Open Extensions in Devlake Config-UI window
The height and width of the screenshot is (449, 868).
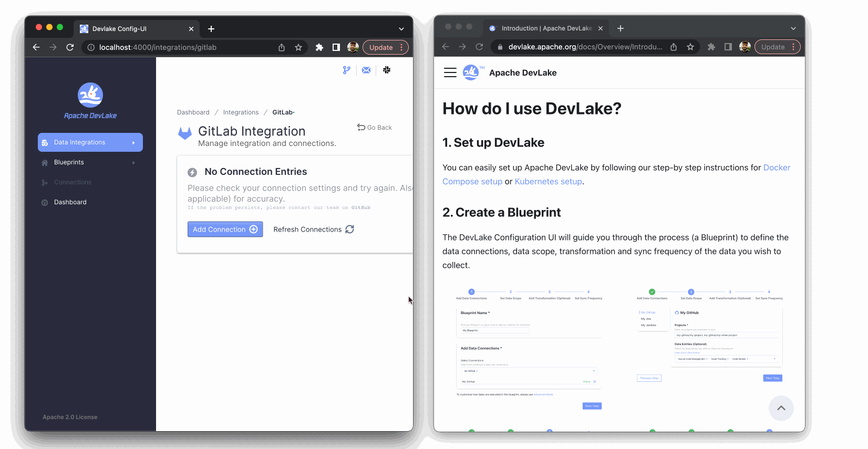[319, 47]
